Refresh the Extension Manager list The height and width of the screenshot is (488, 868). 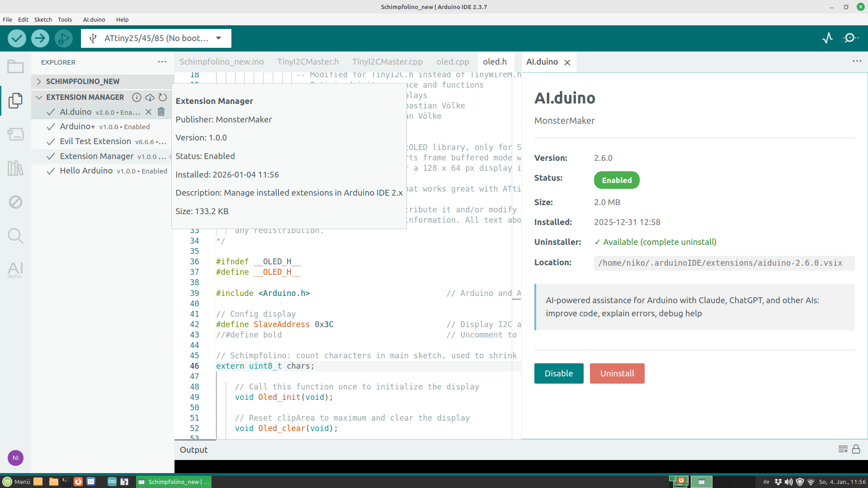pos(162,97)
